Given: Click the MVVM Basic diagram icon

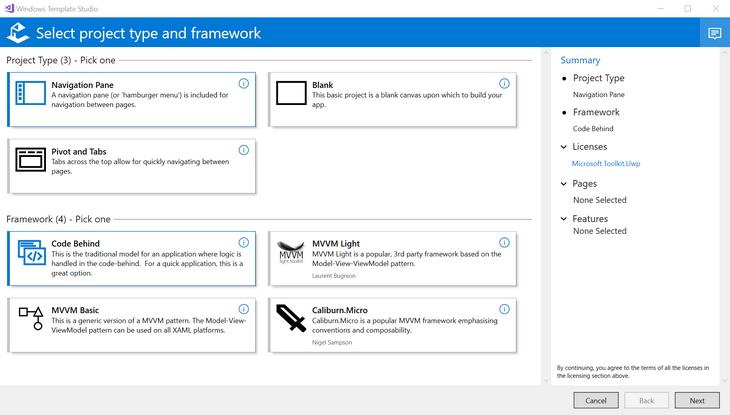Looking at the screenshot, I should click(x=31, y=318).
